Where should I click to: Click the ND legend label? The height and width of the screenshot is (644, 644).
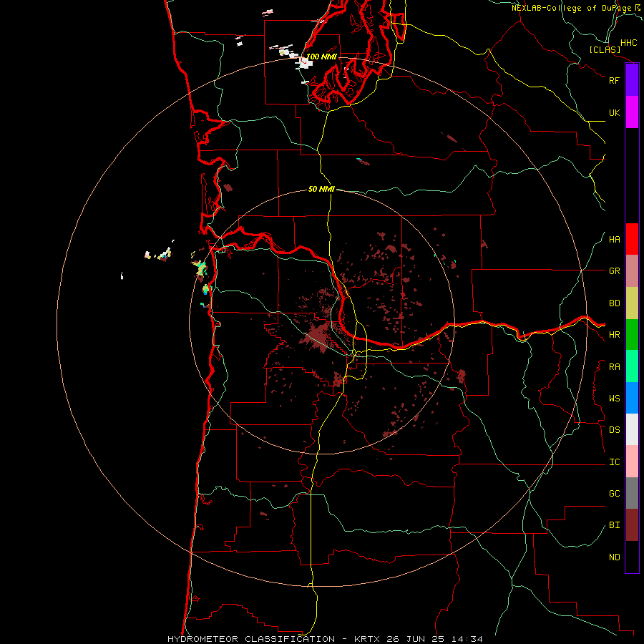click(x=614, y=557)
